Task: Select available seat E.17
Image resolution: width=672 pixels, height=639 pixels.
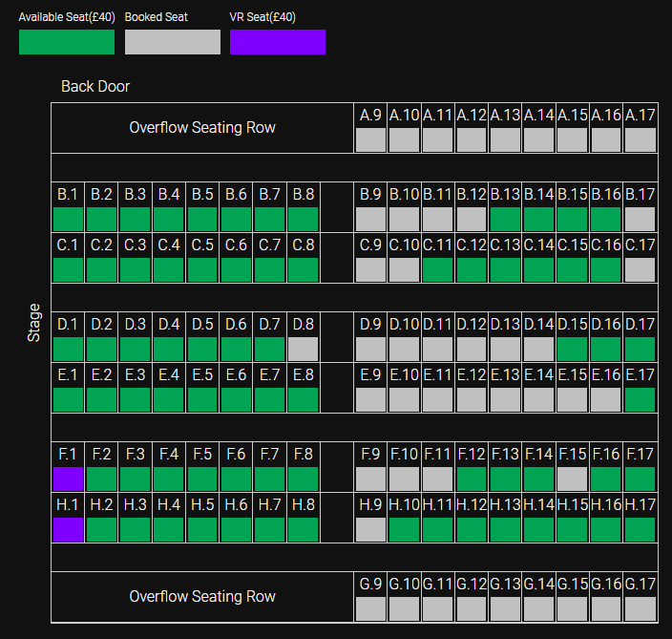Action: (640, 399)
